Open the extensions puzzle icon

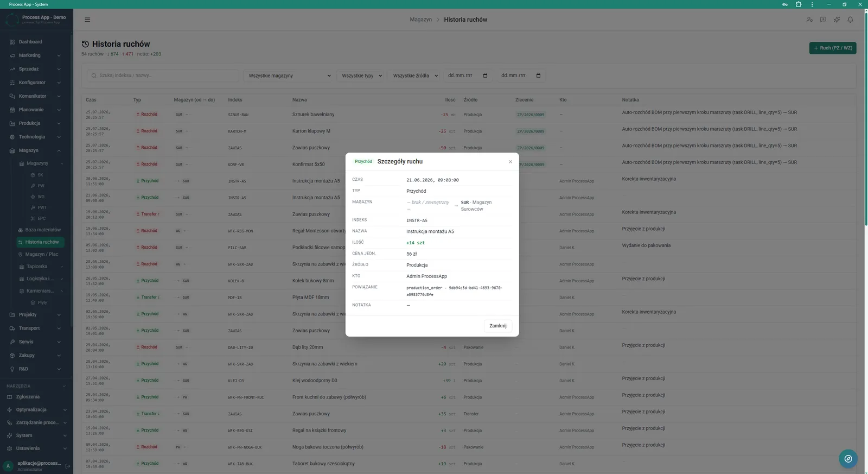(x=799, y=4)
